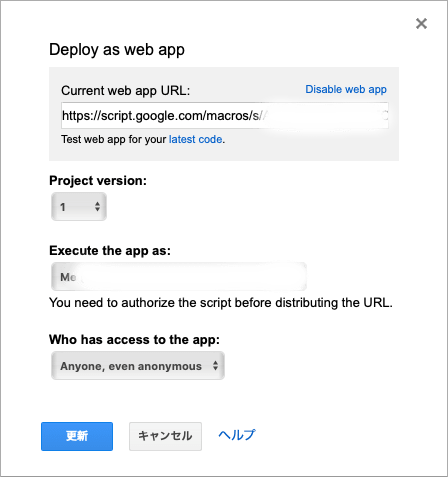
Task: Open the Execute the app as dropdown
Action: [x=179, y=277]
